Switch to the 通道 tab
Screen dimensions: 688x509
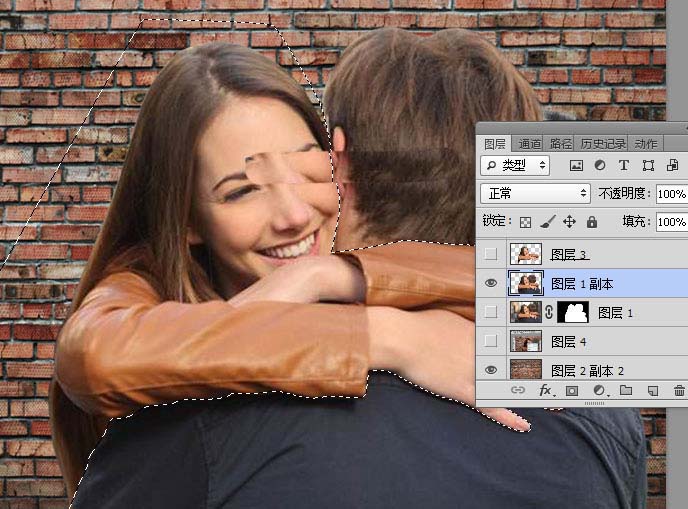[530, 144]
